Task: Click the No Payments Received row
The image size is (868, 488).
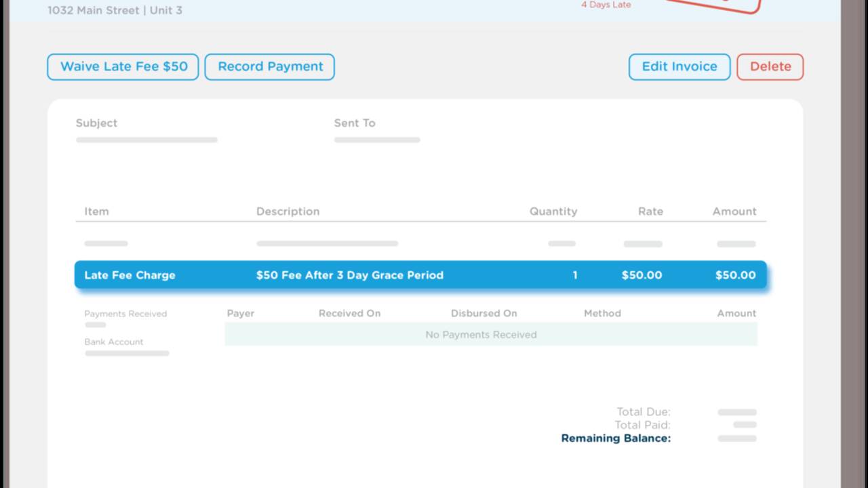Action: pos(481,334)
